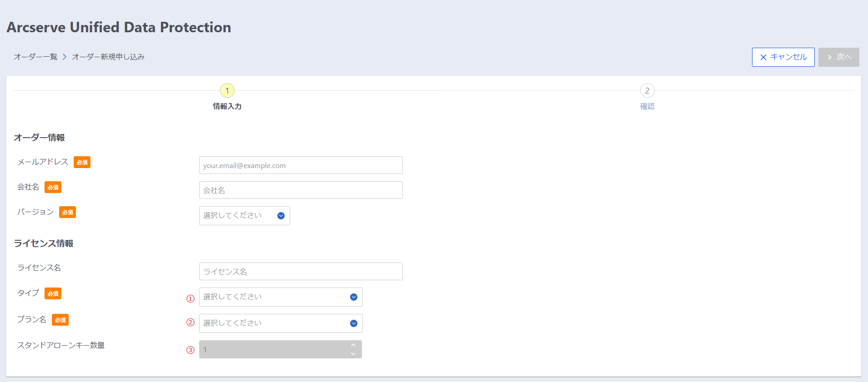Viewport: 868px width, 382px height.
Task: Select step 2 確認 circle
Action: pyautogui.click(x=647, y=90)
